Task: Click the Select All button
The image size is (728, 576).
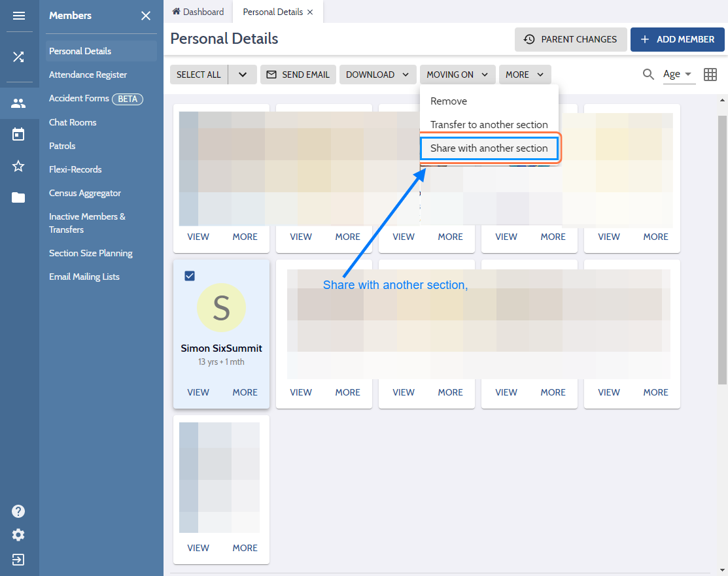Action: point(199,75)
